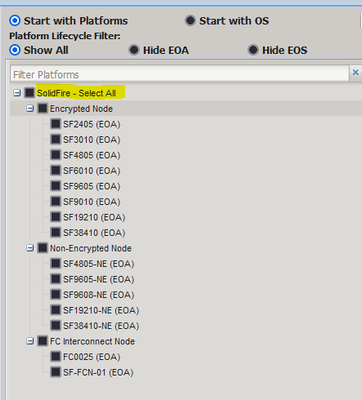Viewport: 362px width, 400px height.
Task: Check the Encrypted Node checkbox
Action: pyautogui.click(x=43, y=108)
